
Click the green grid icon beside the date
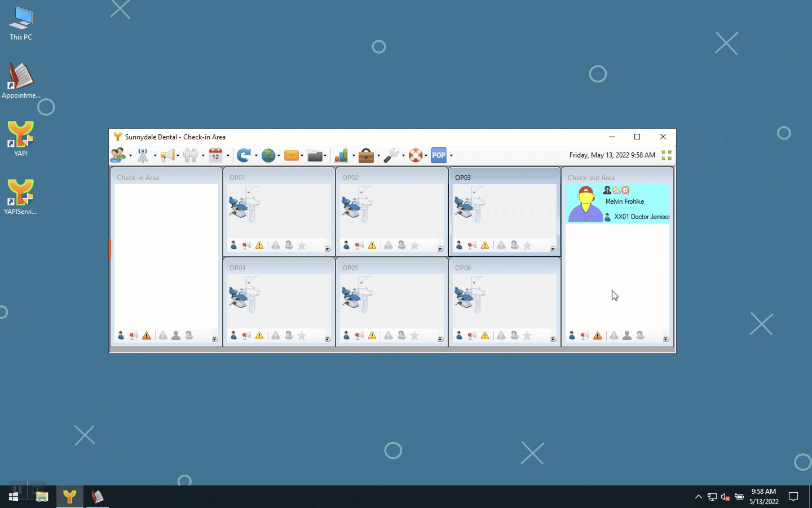(667, 155)
